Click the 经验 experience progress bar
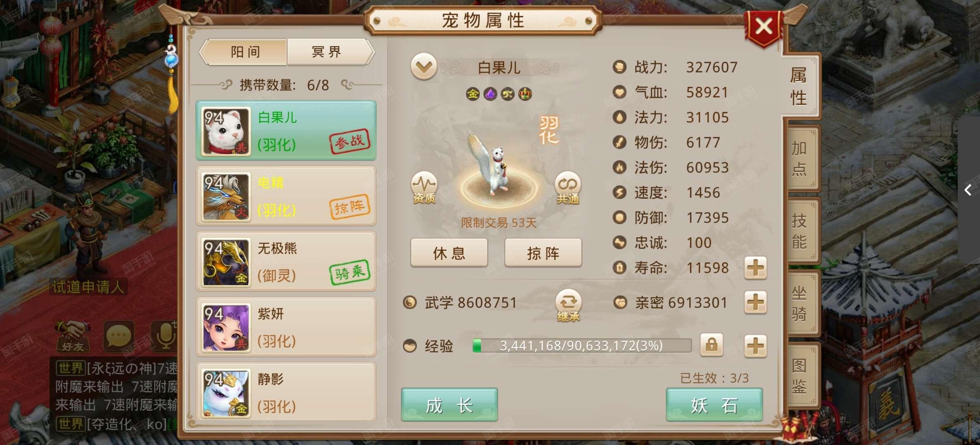Viewport: 980px width, 445px height. (x=582, y=345)
